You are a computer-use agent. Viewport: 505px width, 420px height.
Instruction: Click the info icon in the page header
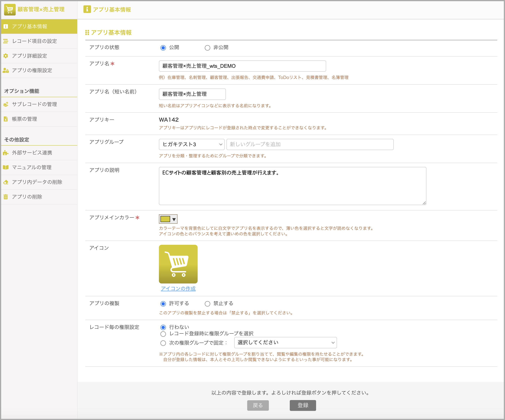tap(87, 9)
